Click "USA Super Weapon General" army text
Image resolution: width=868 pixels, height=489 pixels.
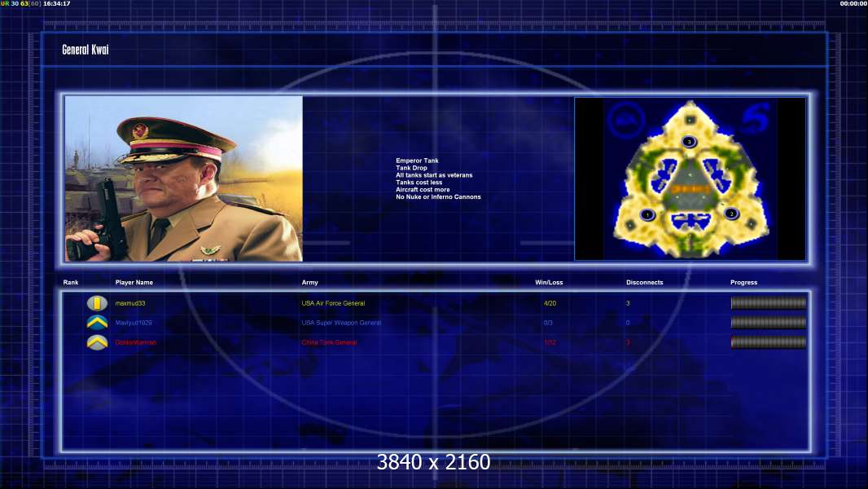[341, 323]
